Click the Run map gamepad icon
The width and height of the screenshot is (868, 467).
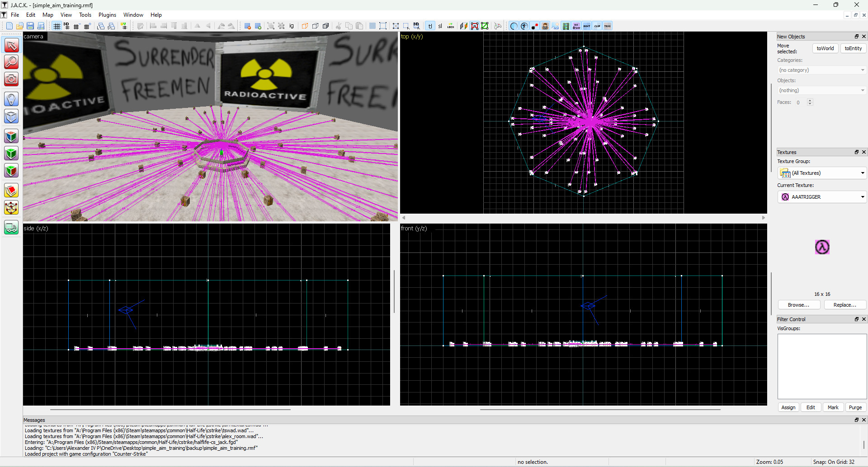pyautogui.click(x=498, y=26)
